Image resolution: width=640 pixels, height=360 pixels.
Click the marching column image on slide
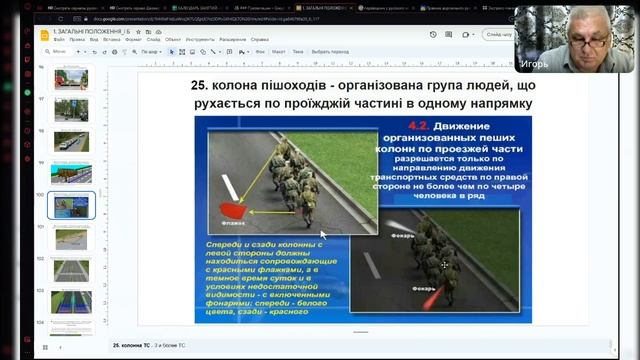(363, 220)
